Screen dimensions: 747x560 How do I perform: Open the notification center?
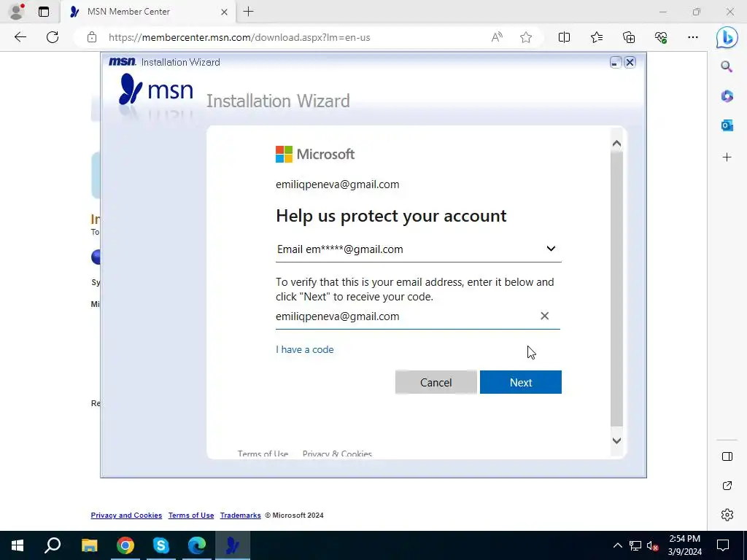tap(723, 545)
